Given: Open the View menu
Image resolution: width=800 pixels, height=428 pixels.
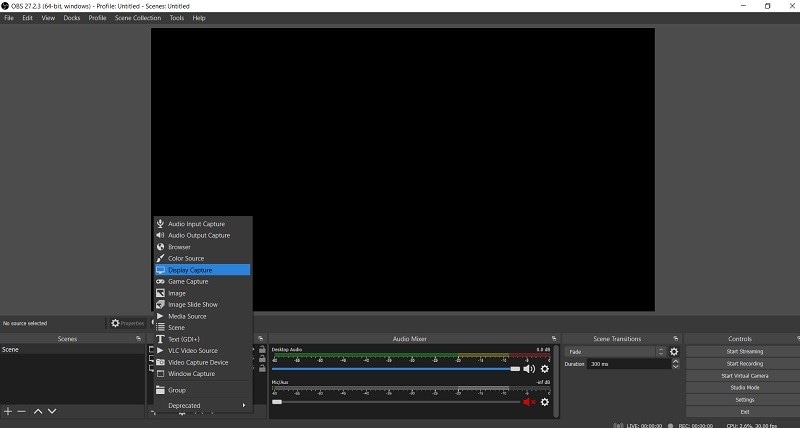Looking at the screenshot, I should 48,18.
